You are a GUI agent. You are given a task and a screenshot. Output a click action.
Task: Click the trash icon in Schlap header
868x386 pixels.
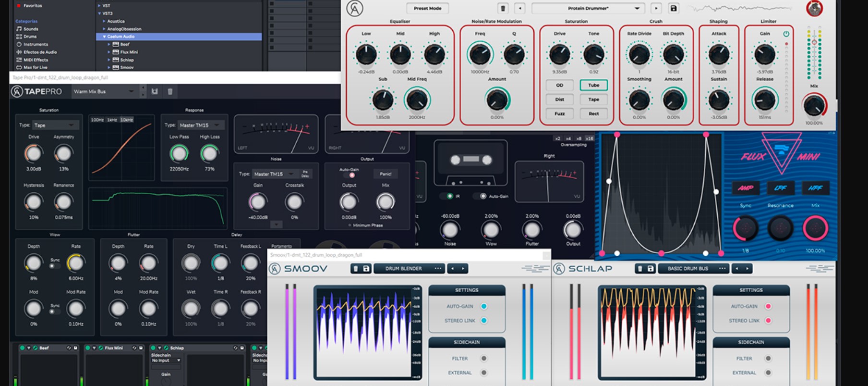click(640, 269)
